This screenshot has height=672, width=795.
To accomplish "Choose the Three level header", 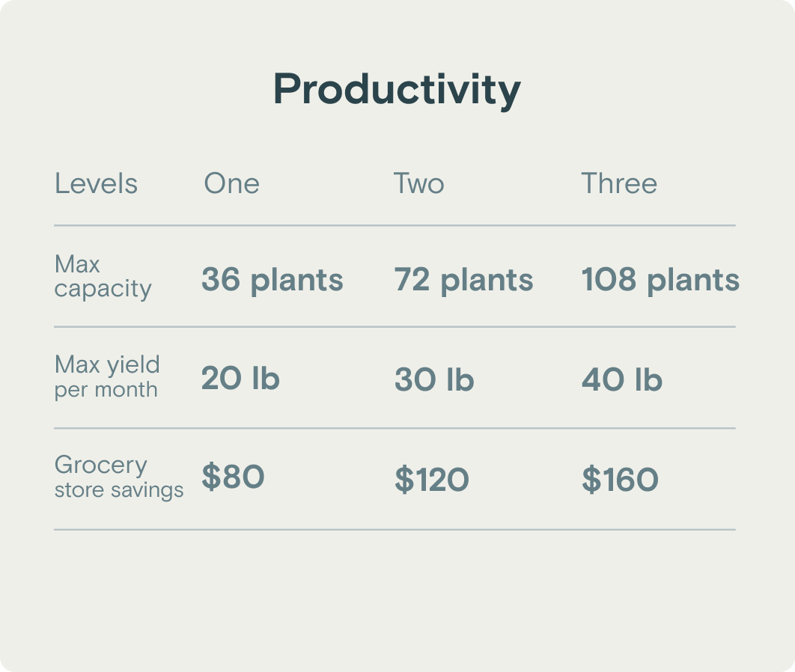I will tap(619, 184).
